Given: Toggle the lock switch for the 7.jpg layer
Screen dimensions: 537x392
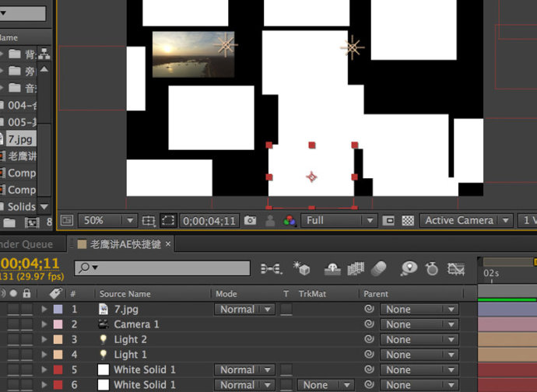Looking at the screenshot, I should pos(26,309).
